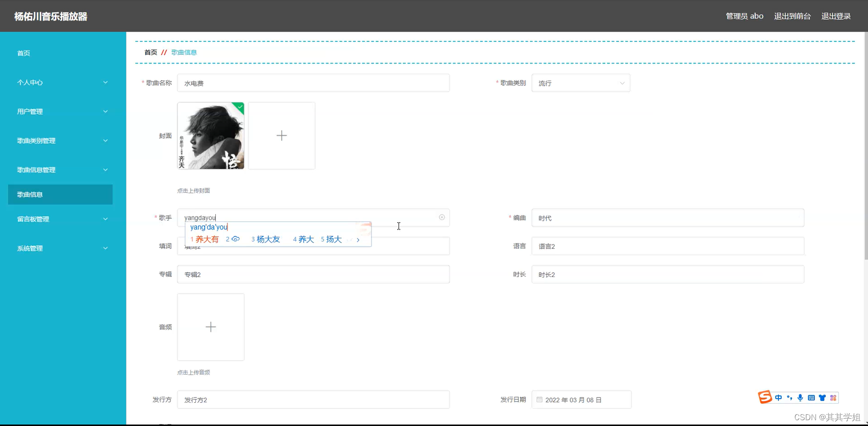The height and width of the screenshot is (426, 868).
Task: Click the 点击上传音频 hint text
Action: click(x=193, y=373)
